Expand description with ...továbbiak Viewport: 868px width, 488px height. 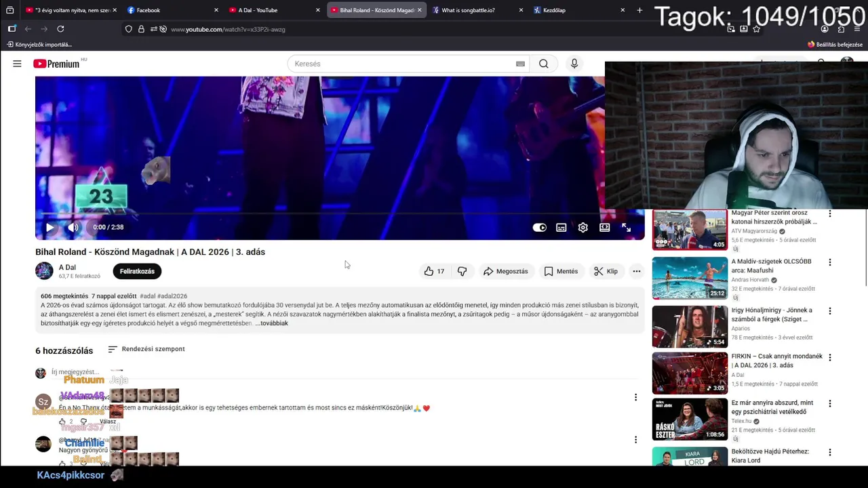(271, 323)
